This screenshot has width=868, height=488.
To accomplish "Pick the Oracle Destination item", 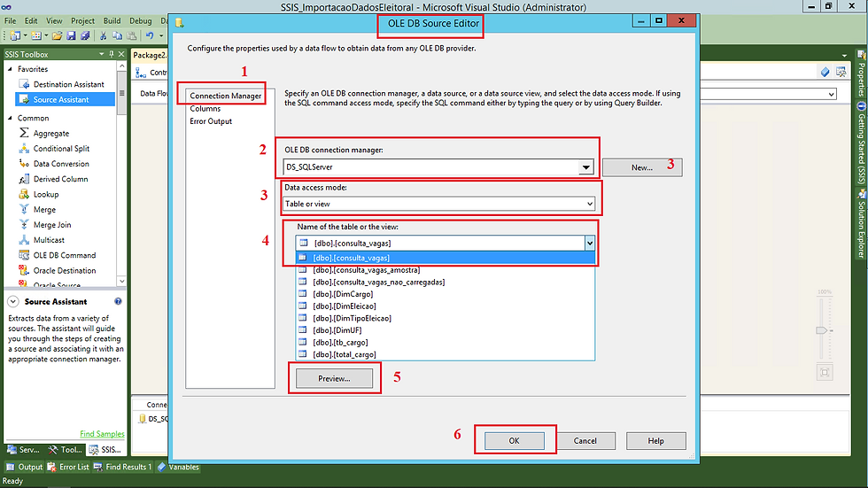I will click(x=64, y=270).
